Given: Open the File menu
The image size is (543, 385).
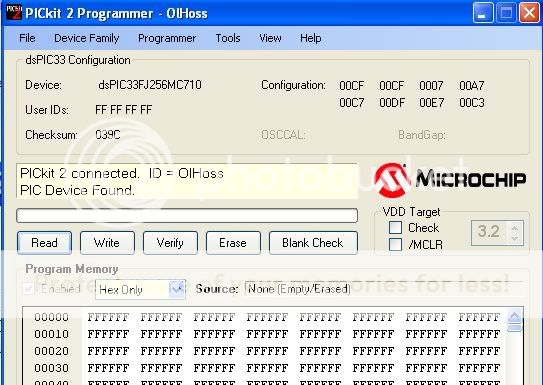Looking at the screenshot, I should 27,38.
